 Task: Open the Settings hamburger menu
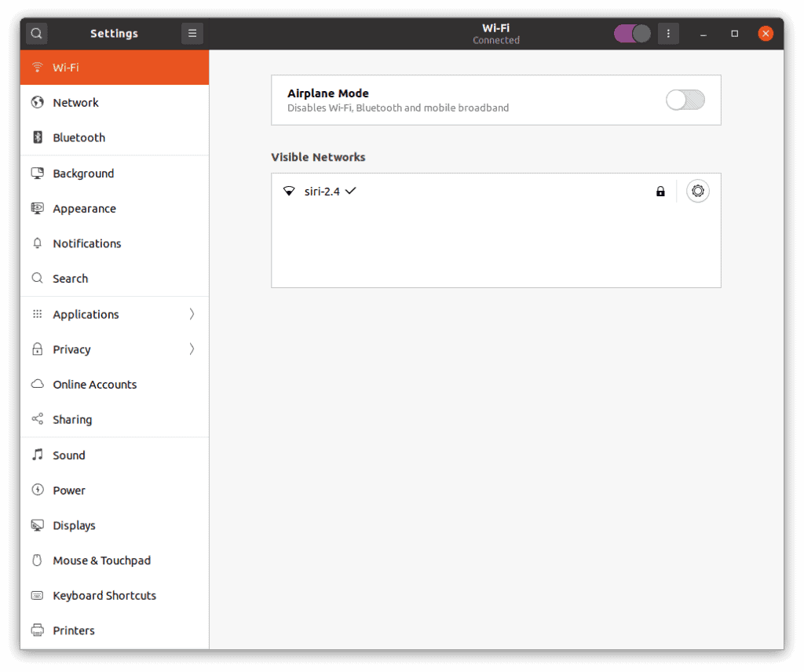[192, 33]
